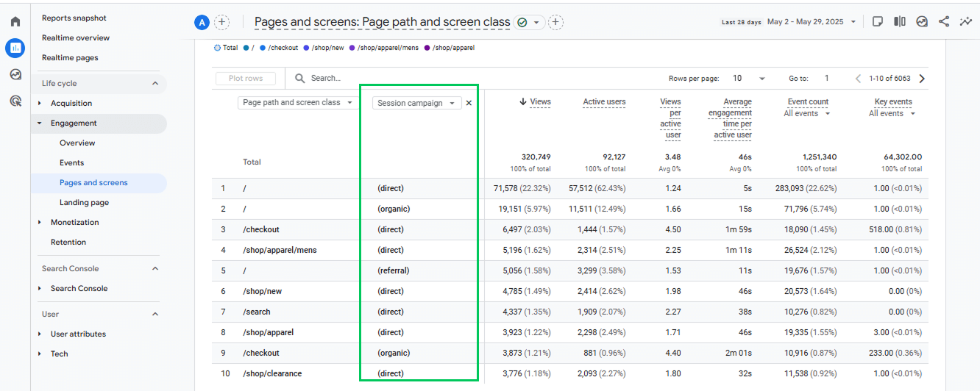The width and height of the screenshot is (980, 391).
Task: Click the /checkout legend color dot
Action: (x=263, y=48)
